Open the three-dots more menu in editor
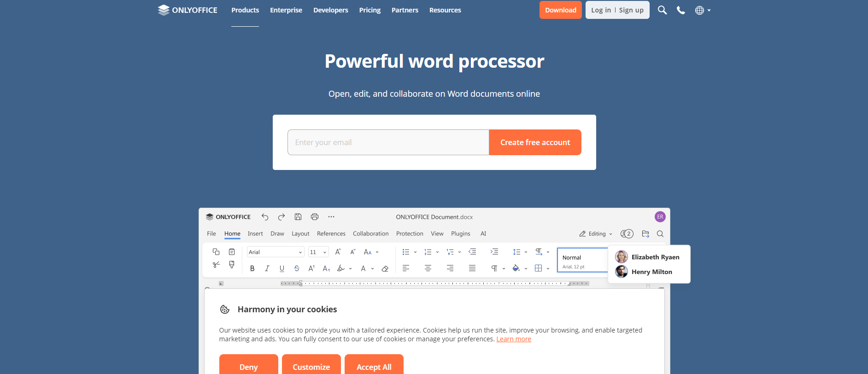The width and height of the screenshot is (868, 374). [331, 217]
